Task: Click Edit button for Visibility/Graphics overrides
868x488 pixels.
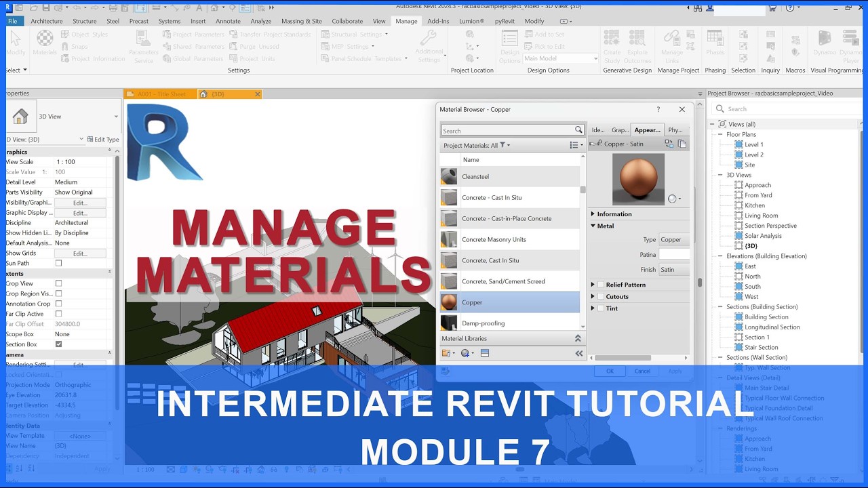Action: [80, 203]
